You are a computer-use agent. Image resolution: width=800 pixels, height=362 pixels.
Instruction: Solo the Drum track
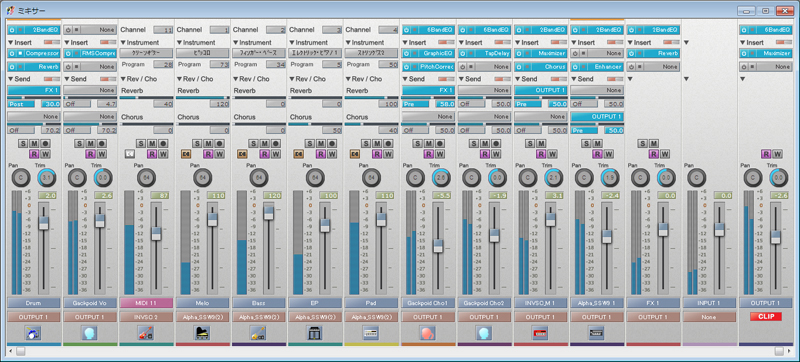coord(23,144)
